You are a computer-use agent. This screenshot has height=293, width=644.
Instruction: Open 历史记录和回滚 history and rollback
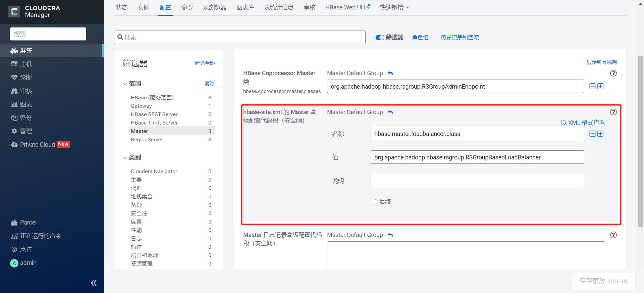pos(460,38)
